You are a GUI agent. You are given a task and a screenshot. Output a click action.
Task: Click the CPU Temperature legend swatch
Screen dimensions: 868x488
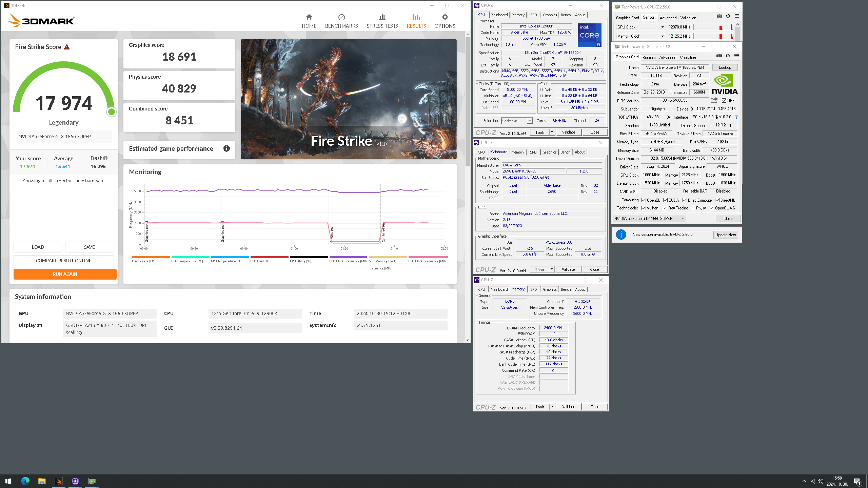point(190,257)
